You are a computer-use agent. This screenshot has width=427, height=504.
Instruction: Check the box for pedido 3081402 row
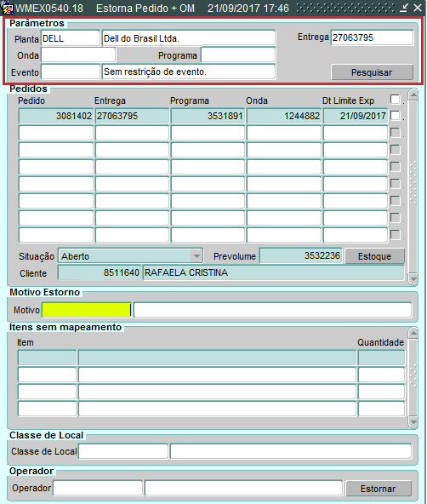396,116
